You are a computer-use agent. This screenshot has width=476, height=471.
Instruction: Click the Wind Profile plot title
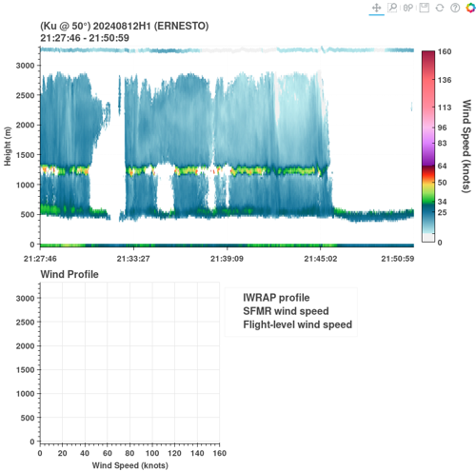pos(69,274)
